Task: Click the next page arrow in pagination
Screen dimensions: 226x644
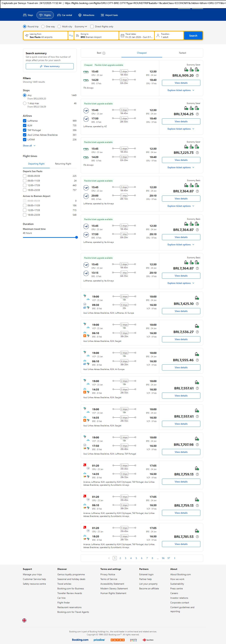Action: (175, 558)
